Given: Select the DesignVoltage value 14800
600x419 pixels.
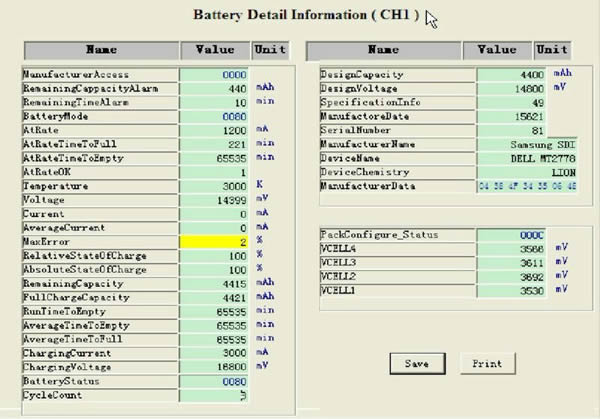Looking at the screenshot, I should point(511,88).
